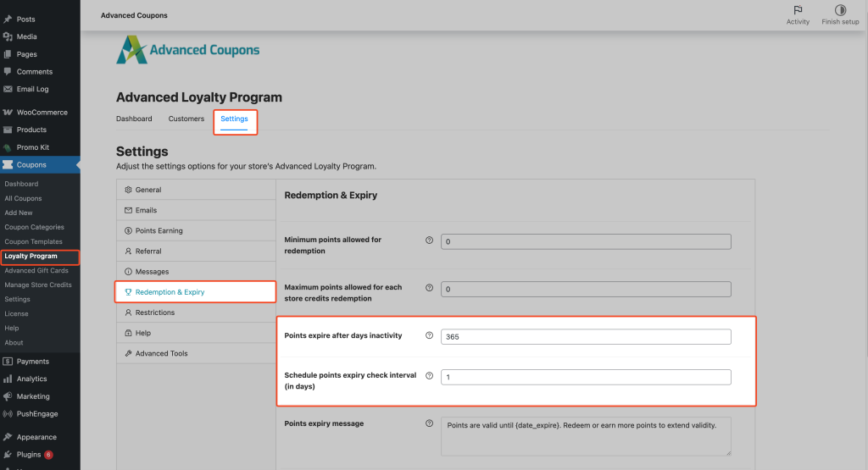Select the Settings tab
This screenshot has height=470, width=868.
point(234,119)
